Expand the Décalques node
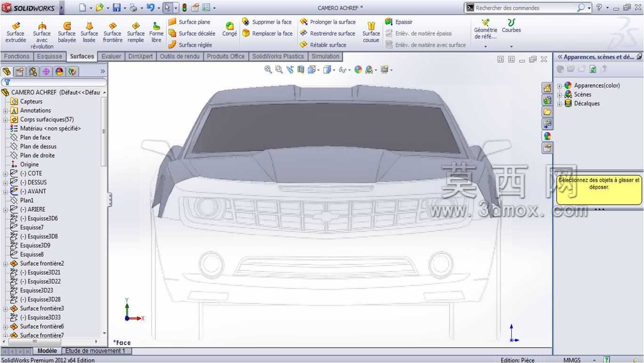Screen dimensions: 644x363 click(560, 104)
